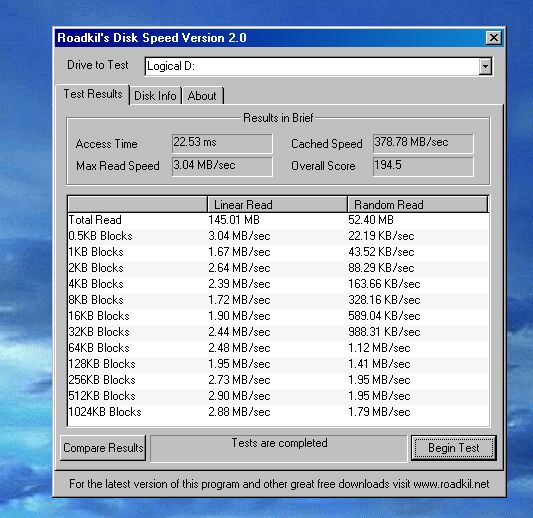Select the 8KB Blocks row
The height and width of the screenshot is (518, 533).
point(278,300)
